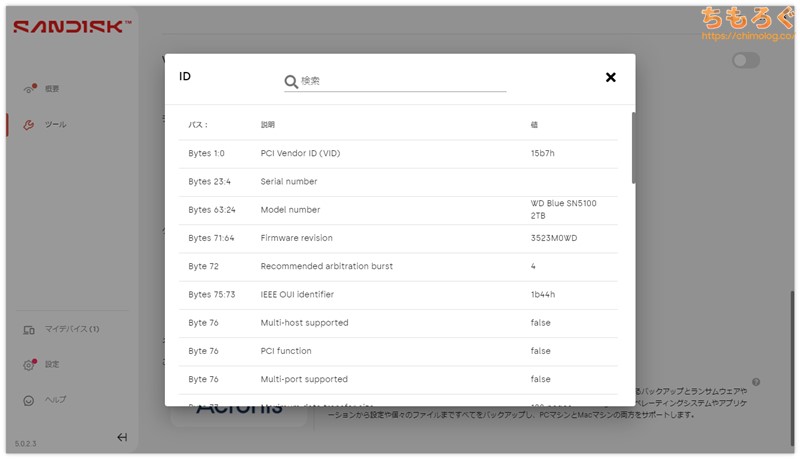Open マイデバイス(1) devices icon
The image size is (800, 459).
click(x=29, y=329)
